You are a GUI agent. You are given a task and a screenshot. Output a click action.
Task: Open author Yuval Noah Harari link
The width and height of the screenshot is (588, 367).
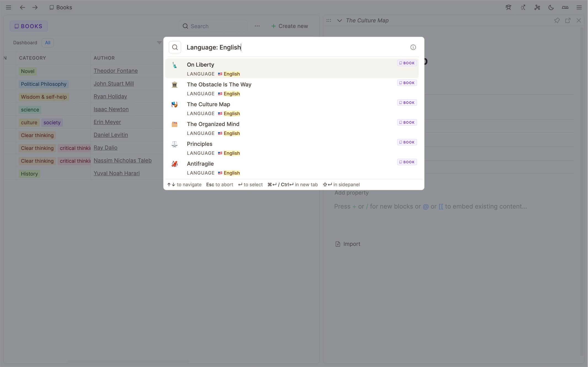click(117, 173)
